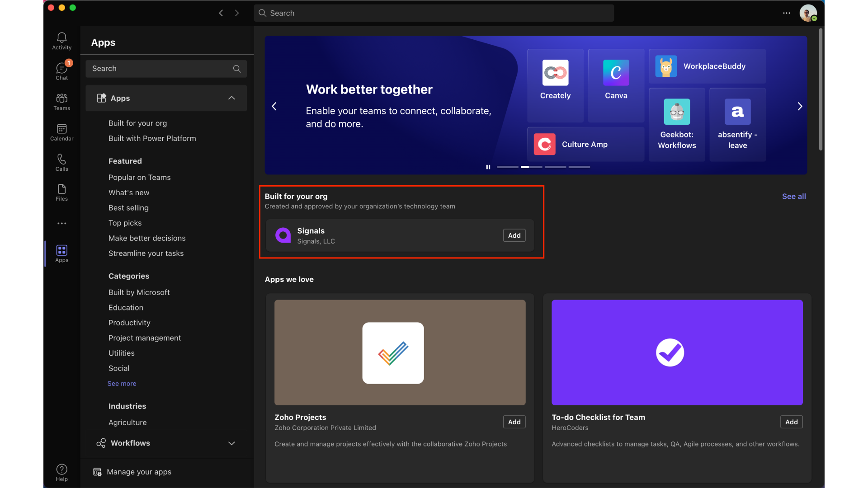Open Manage your apps section

pos(139,471)
